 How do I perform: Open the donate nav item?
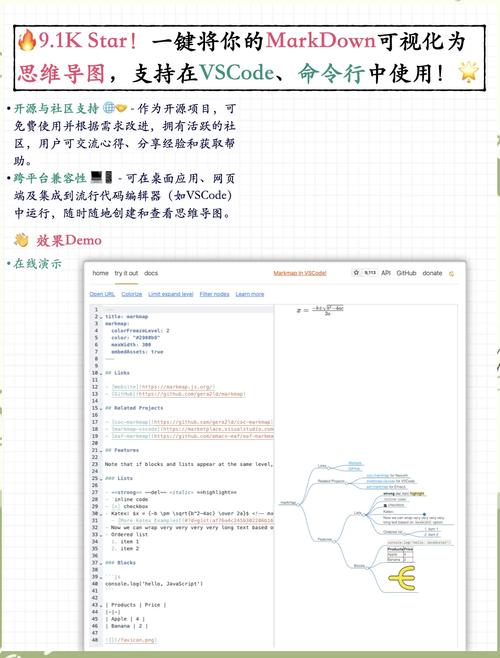(432, 273)
